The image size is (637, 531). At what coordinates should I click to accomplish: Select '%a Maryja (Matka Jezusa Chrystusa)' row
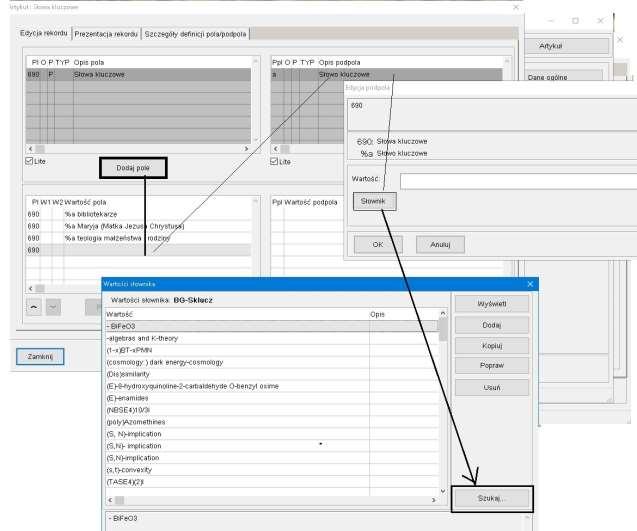coord(139,226)
